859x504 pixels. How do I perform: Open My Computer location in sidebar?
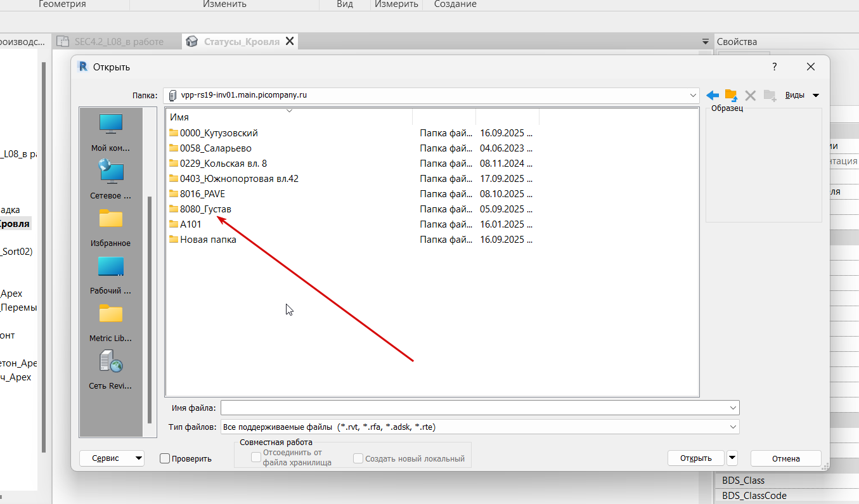pyautogui.click(x=110, y=132)
